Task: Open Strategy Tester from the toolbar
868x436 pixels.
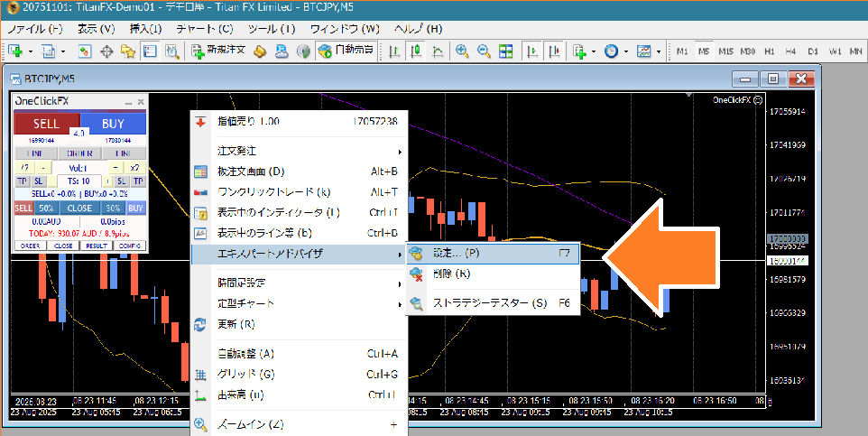Action: [172, 51]
